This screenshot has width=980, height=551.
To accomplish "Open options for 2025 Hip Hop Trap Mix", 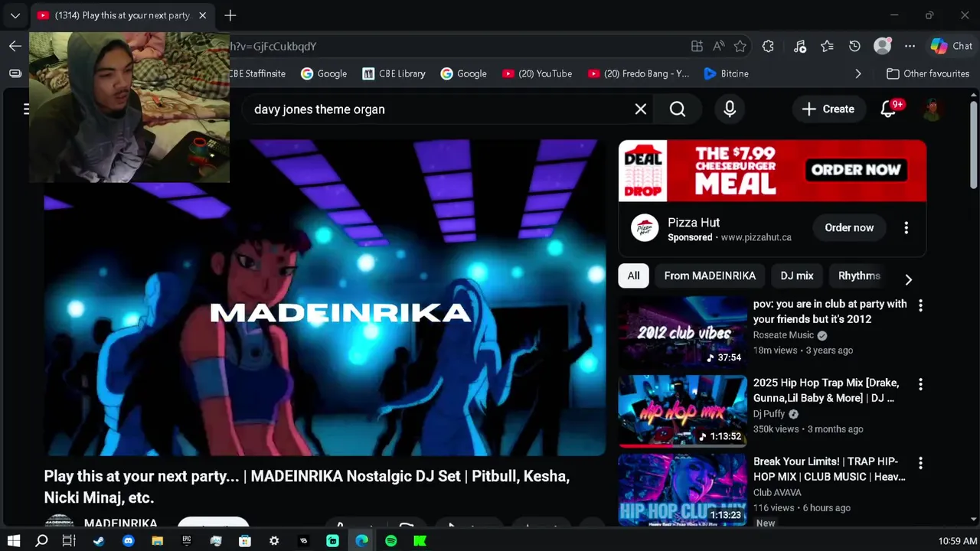I will click(920, 384).
